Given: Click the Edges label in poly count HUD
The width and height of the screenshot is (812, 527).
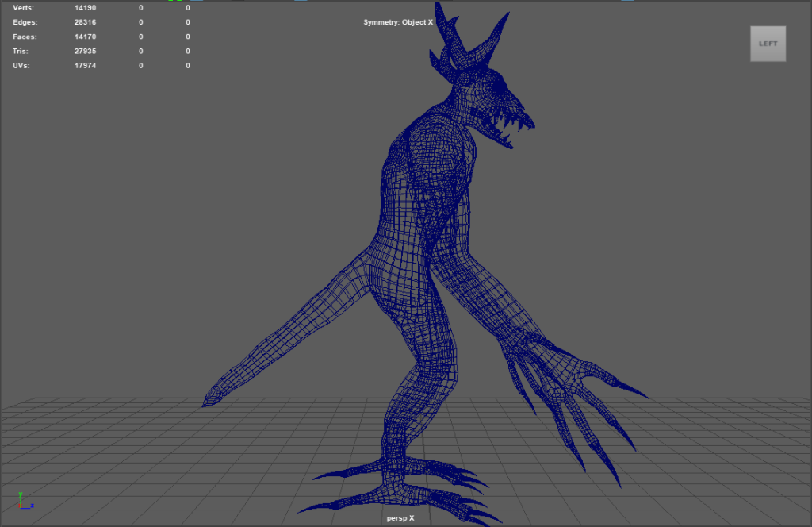Looking at the screenshot, I should [x=25, y=22].
